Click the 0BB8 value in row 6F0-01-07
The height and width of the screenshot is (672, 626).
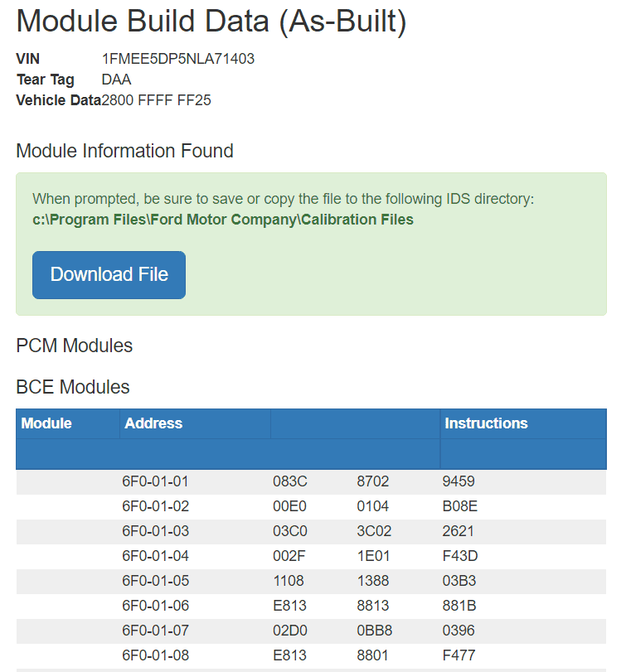[x=374, y=631]
